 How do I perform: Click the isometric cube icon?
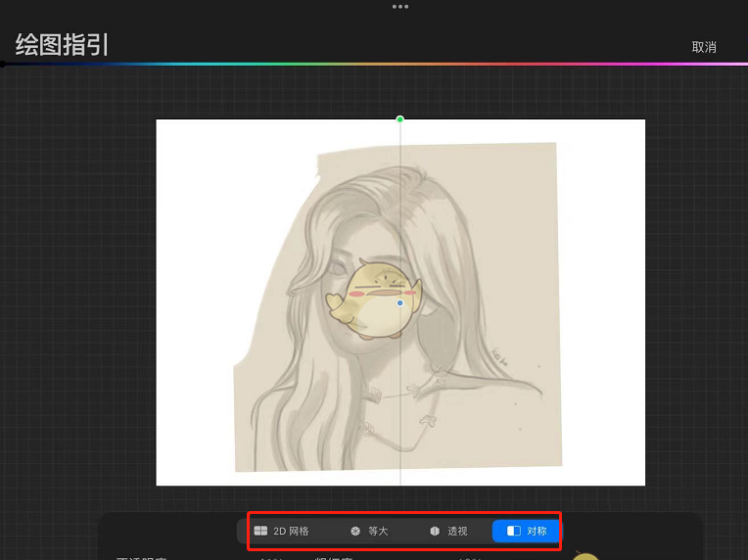click(x=355, y=531)
